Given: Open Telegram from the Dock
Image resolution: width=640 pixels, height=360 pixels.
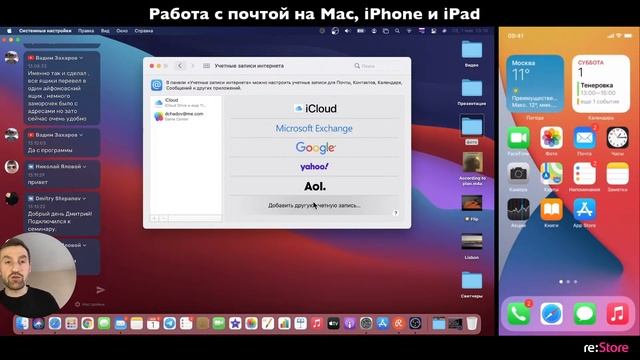Looking at the screenshot, I should tap(169, 324).
